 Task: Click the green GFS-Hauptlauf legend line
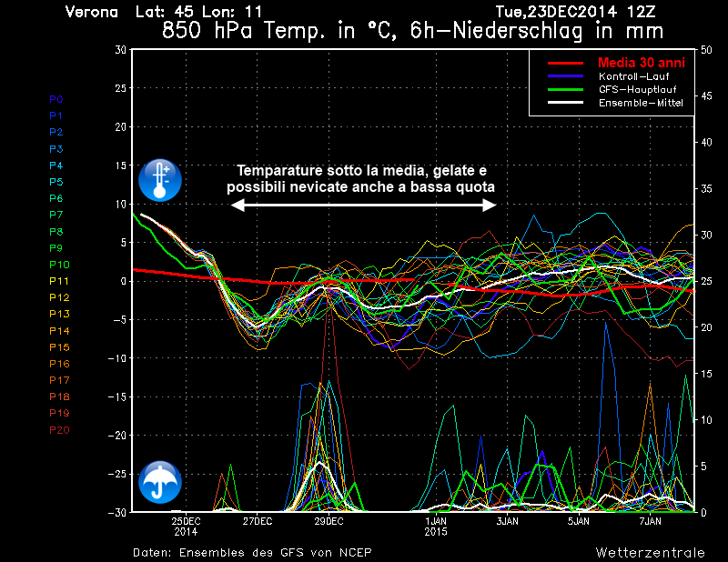pyautogui.click(x=565, y=89)
